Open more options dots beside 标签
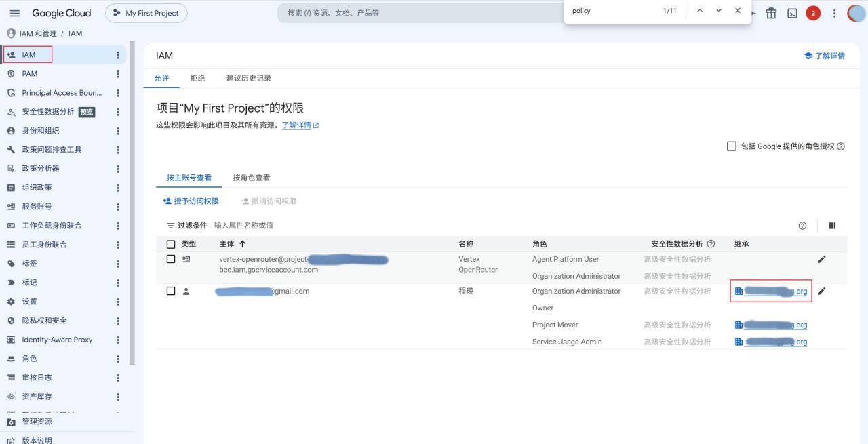This screenshot has height=444, width=868. point(118,264)
